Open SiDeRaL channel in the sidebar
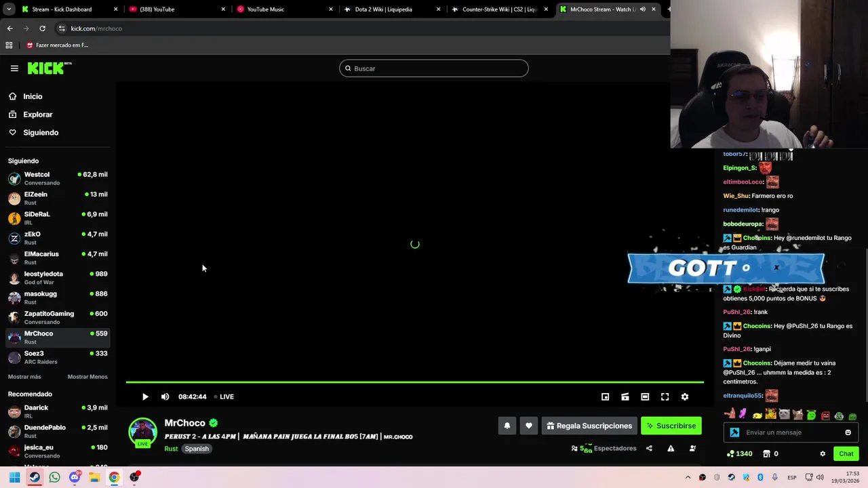This screenshot has height=488, width=868. (58, 218)
